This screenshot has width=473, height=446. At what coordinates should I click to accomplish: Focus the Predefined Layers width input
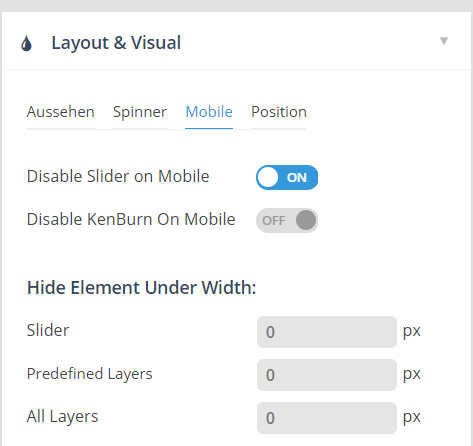(327, 375)
